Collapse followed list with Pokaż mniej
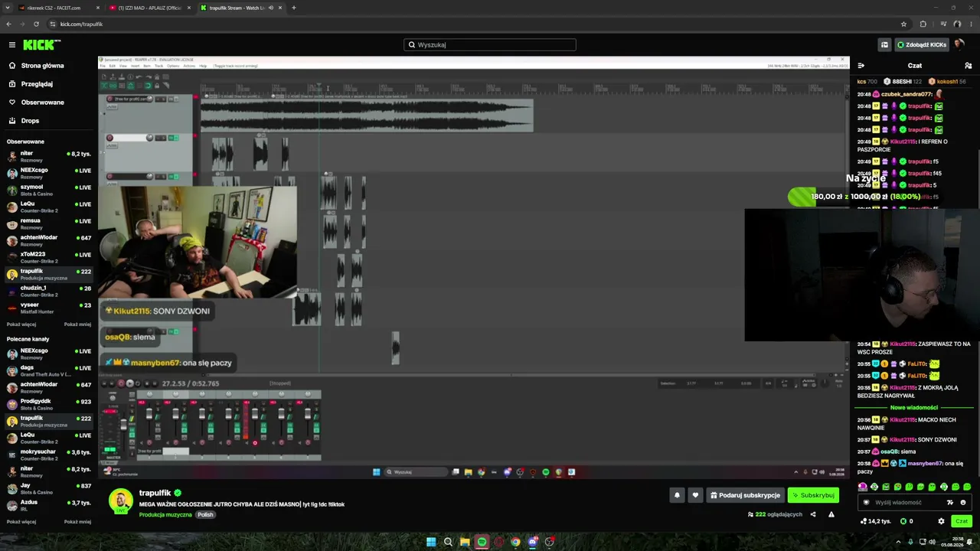Screen dimensions: 980x551 click(x=77, y=324)
